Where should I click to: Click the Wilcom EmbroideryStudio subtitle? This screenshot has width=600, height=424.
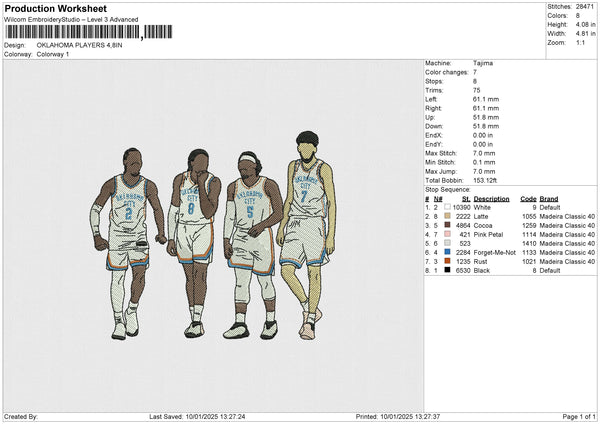pyautogui.click(x=71, y=20)
